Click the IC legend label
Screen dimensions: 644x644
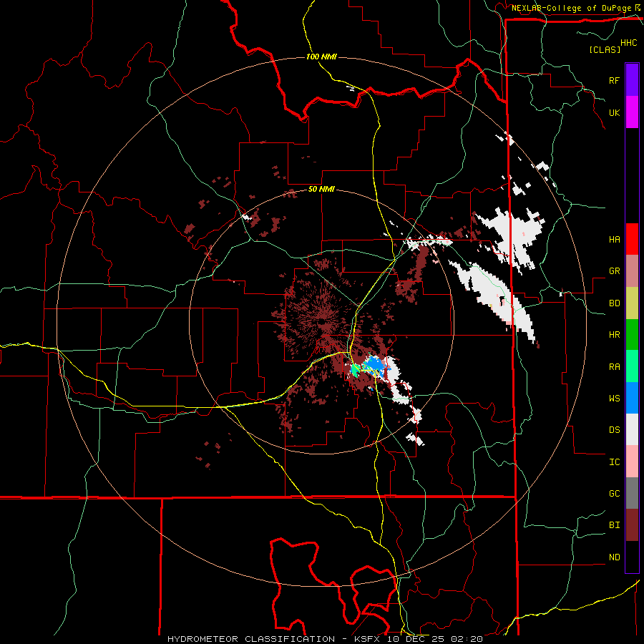point(614,462)
